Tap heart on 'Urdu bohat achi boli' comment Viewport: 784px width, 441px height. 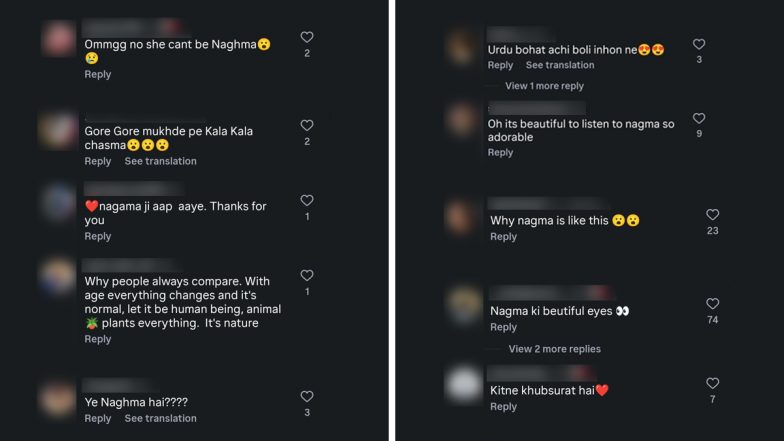[699, 44]
